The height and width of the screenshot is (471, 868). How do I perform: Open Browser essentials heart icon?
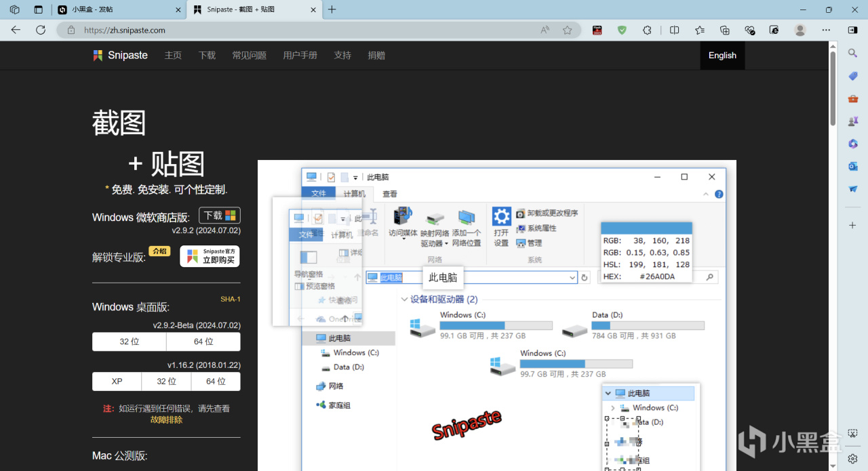tap(749, 30)
